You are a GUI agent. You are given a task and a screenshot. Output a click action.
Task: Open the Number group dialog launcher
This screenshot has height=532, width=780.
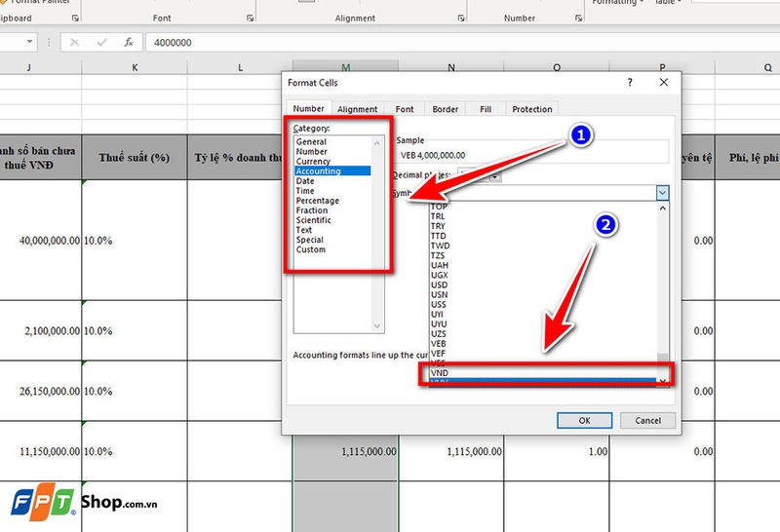coord(574,18)
